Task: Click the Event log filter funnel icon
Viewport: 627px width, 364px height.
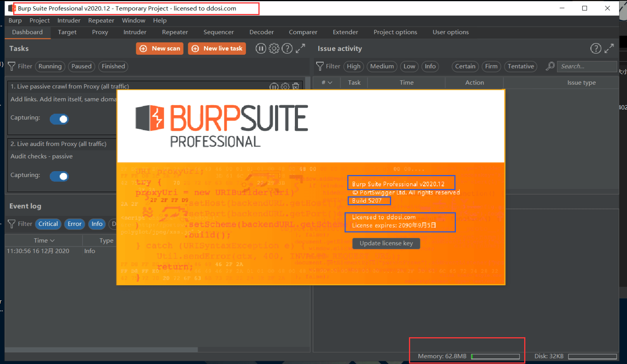Action: [12, 224]
